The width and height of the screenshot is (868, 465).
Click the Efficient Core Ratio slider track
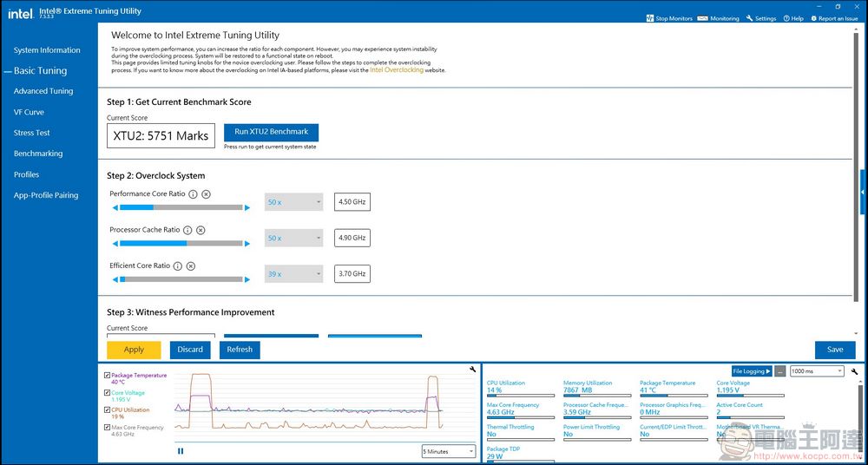(181, 279)
